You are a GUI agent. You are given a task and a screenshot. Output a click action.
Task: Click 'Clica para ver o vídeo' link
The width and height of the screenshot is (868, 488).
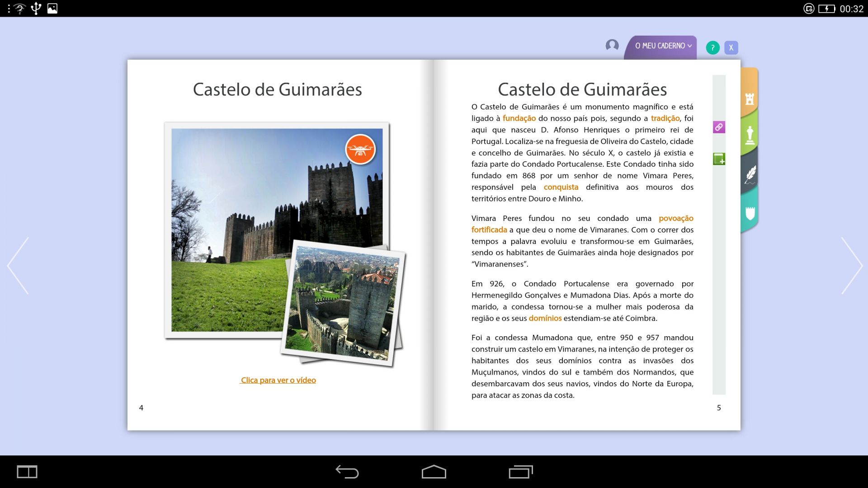coord(278,380)
